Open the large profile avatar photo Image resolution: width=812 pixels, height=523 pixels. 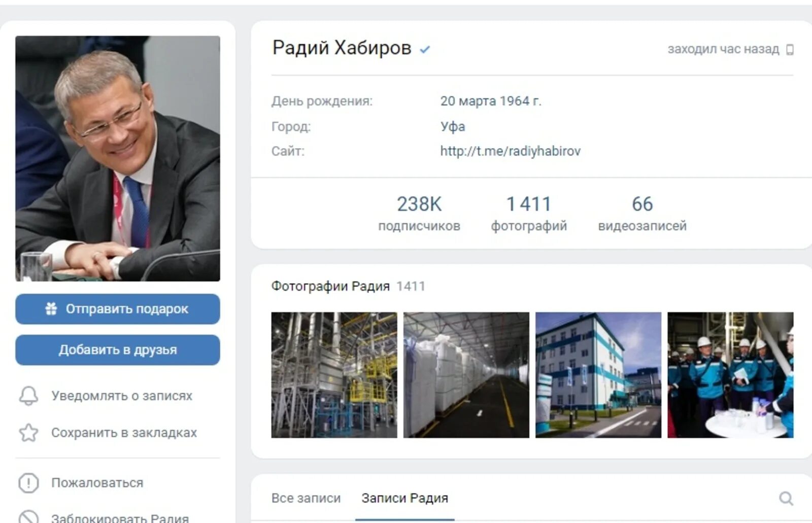[x=118, y=158]
